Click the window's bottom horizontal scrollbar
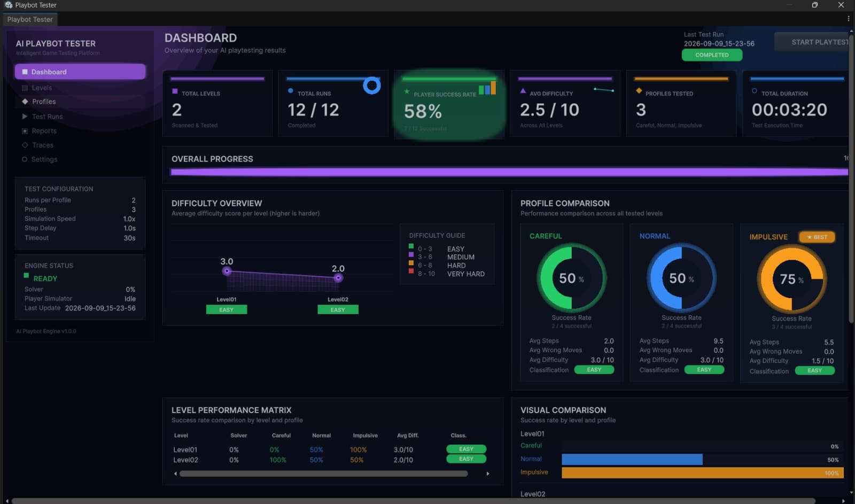This screenshot has width=855, height=504. pos(414,501)
